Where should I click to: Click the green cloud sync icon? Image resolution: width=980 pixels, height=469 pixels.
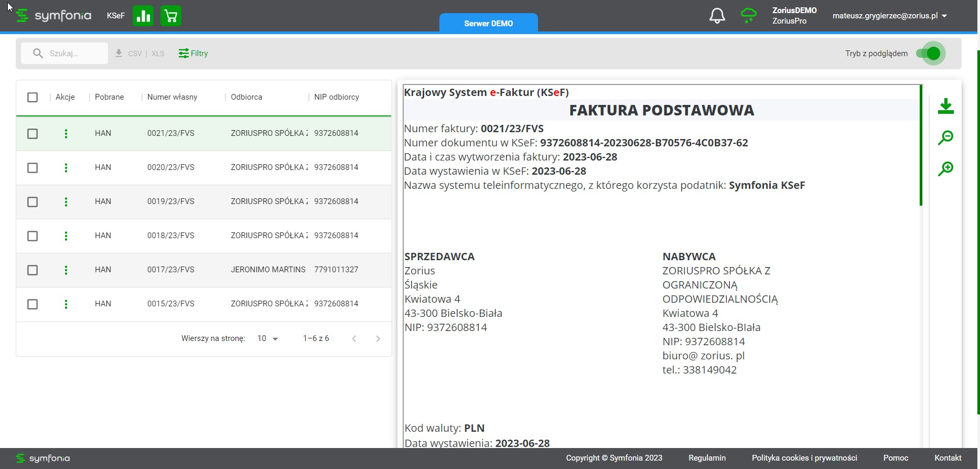click(x=748, y=15)
